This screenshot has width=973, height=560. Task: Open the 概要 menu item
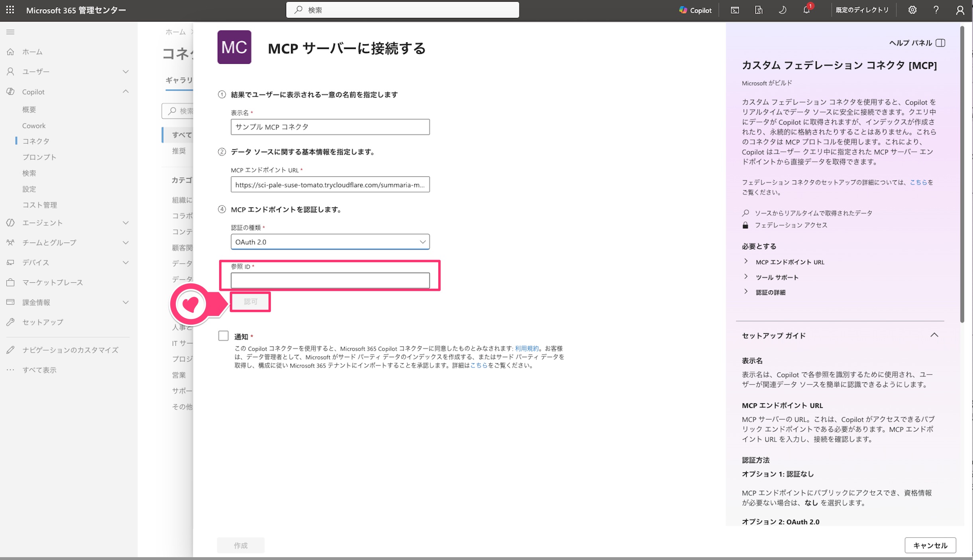coord(29,110)
